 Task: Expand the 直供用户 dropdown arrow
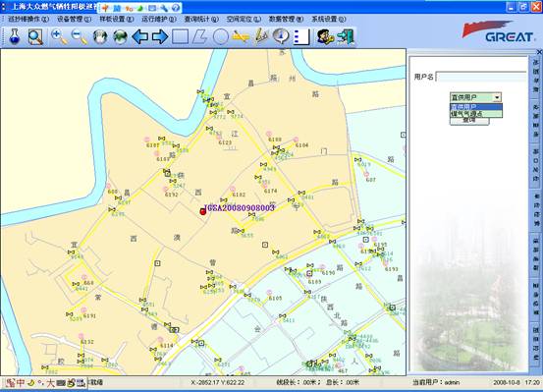tap(497, 97)
